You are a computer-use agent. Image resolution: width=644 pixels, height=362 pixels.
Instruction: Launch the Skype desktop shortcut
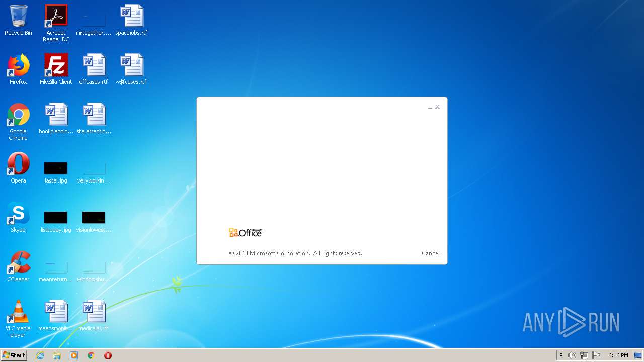pyautogui.click(x=18, y=217)
